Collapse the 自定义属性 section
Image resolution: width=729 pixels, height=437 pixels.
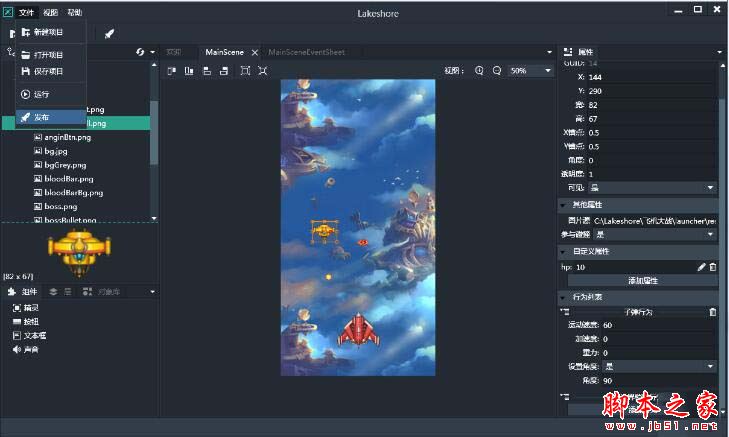tap(563, 252)
